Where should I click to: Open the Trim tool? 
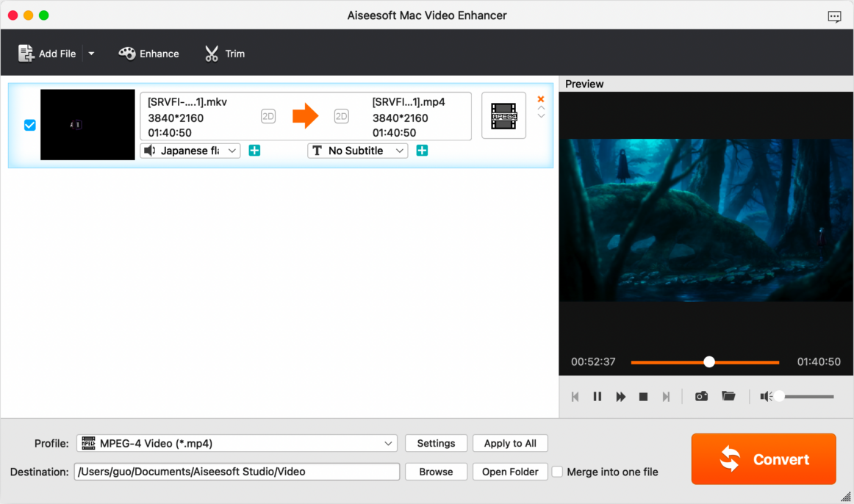pos(224,54)
